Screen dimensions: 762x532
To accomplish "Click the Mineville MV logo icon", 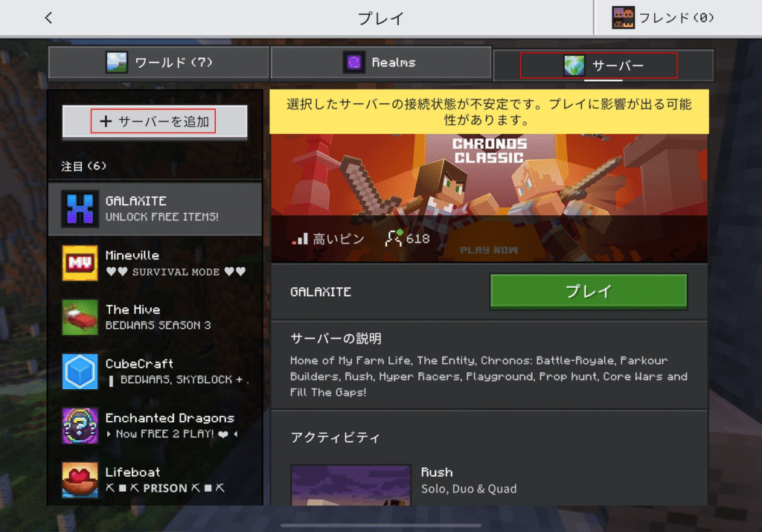I will [x=80, y=263].
